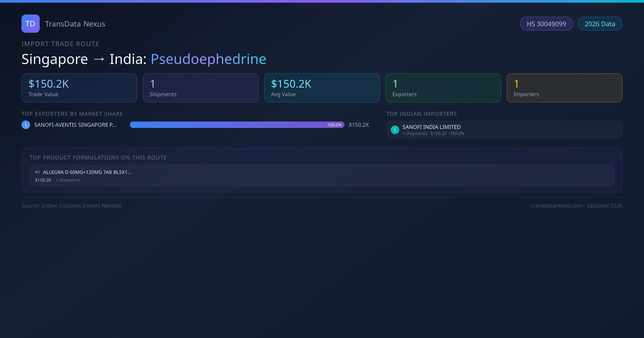Click the Exporters count card
The width and height of the screenshot is (644, 338).
443,88
